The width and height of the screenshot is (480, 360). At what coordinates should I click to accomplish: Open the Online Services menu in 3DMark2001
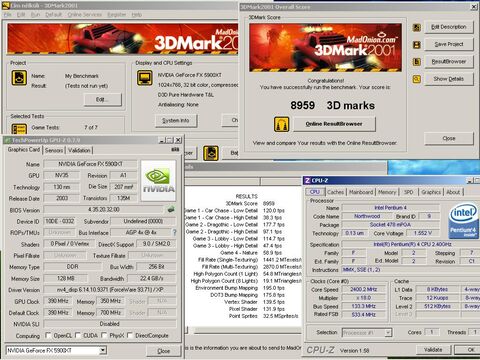tap(85, 15)
